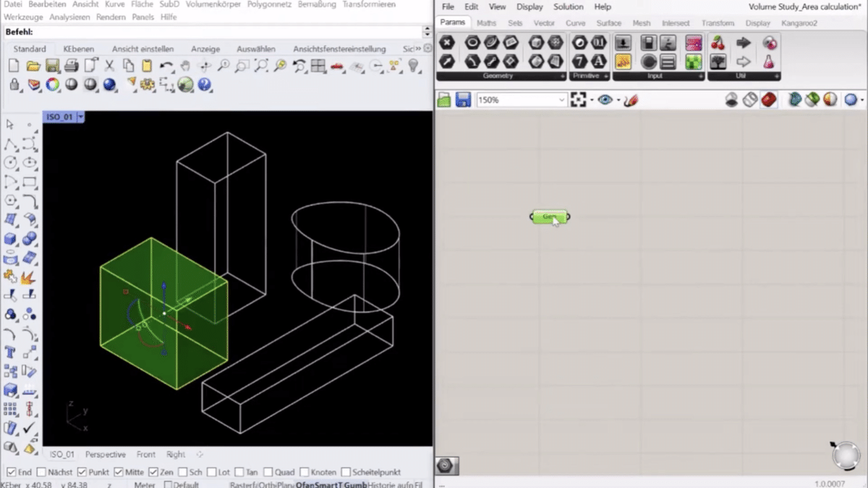The height and width of the screenshot is (488, 868).
Task: Click the Undo arrow icon in Rhino
Action: tap(166, 66)
